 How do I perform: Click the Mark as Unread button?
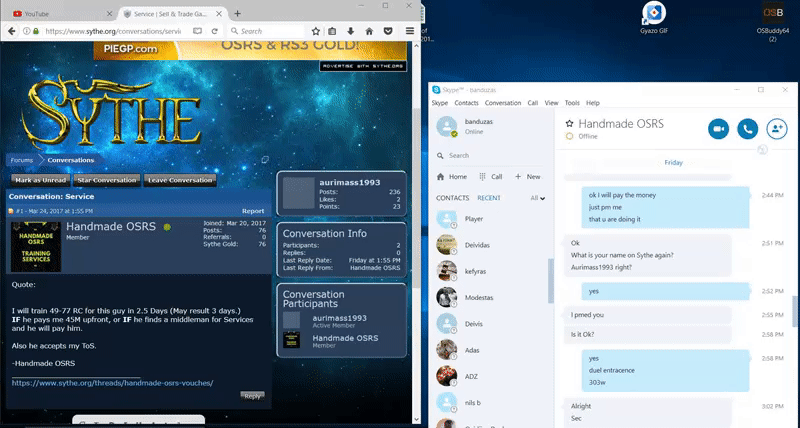[40, 180]
